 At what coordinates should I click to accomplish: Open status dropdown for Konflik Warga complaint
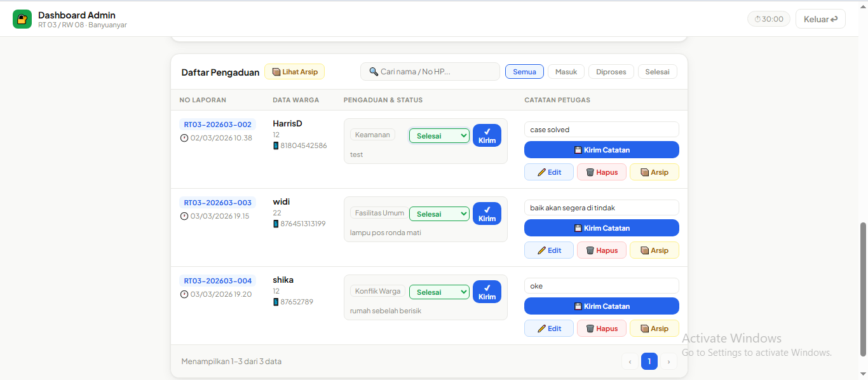[x=439, y=292]
